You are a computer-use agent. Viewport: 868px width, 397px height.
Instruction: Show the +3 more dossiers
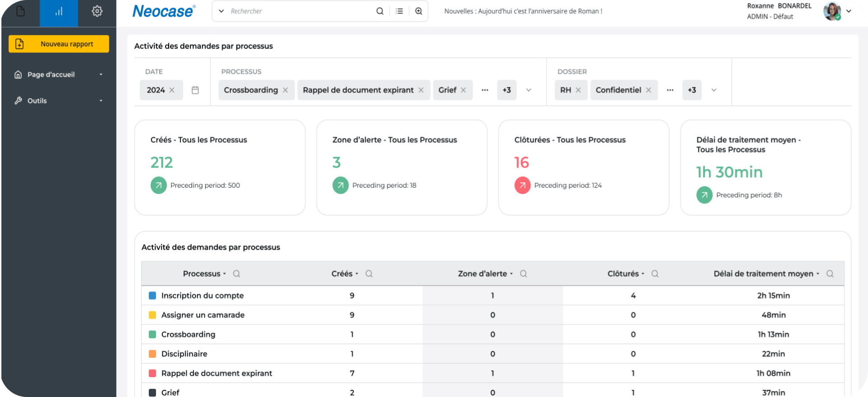pyautogui.click(x=692, y=90)
